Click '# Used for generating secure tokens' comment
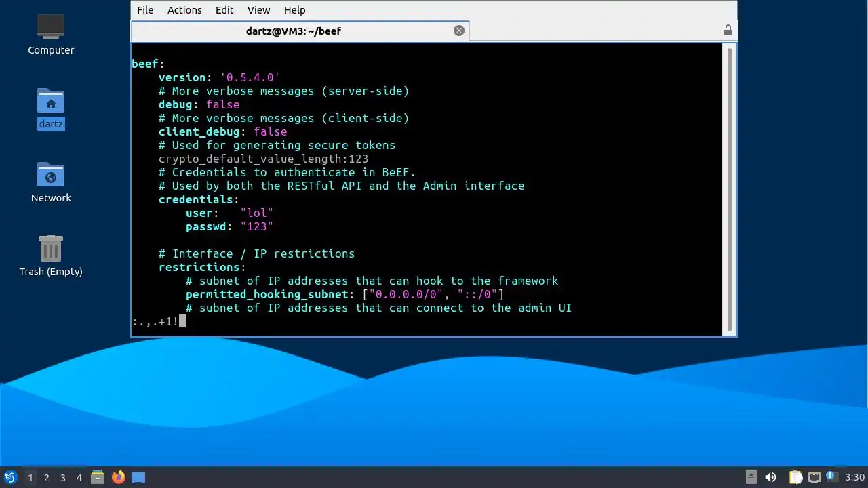 click(x=277, y=145)
